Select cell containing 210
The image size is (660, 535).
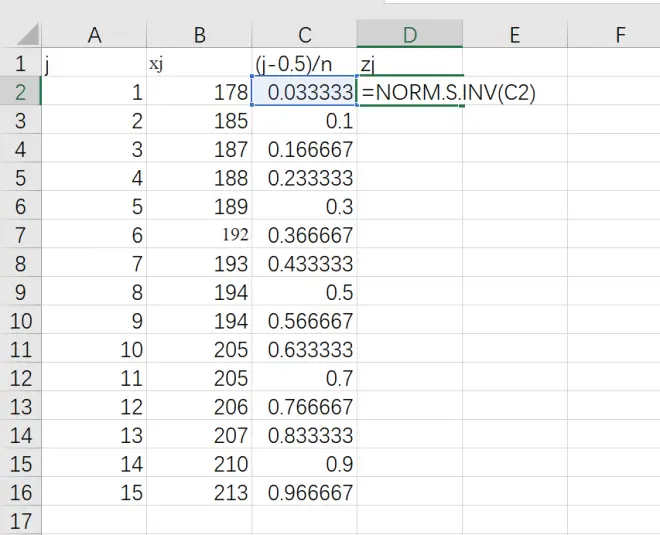click(x=200, y=463)
